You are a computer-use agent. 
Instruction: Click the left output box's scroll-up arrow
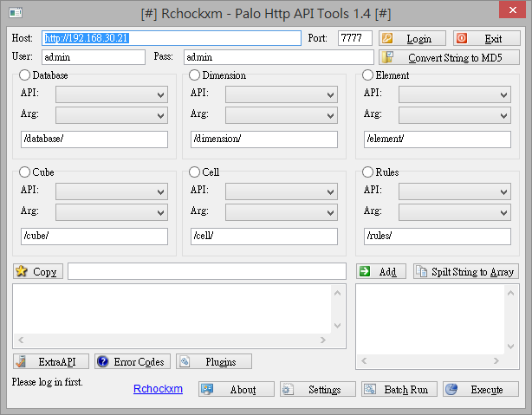point(338,293)
